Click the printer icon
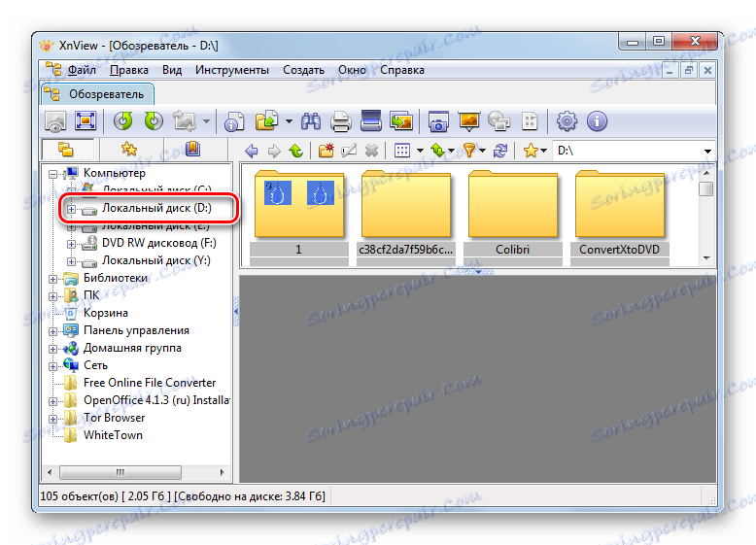 click(x=341, y=121)
